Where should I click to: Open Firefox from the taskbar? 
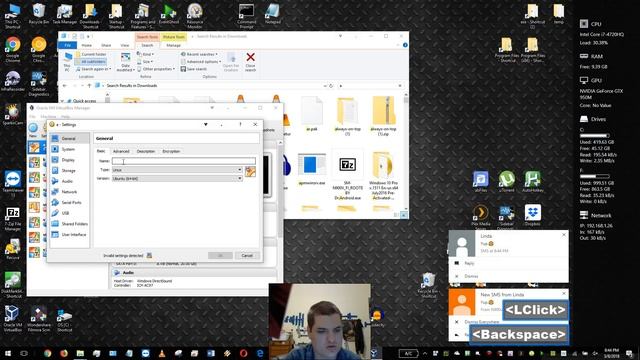pos(64,353)
